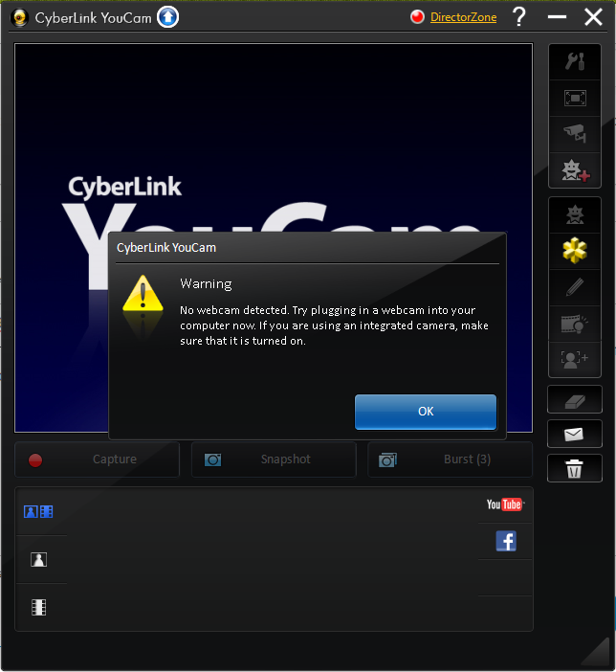Select the avatar effects icon
Screen dimensions: 616x672
[x=575, y=214]
